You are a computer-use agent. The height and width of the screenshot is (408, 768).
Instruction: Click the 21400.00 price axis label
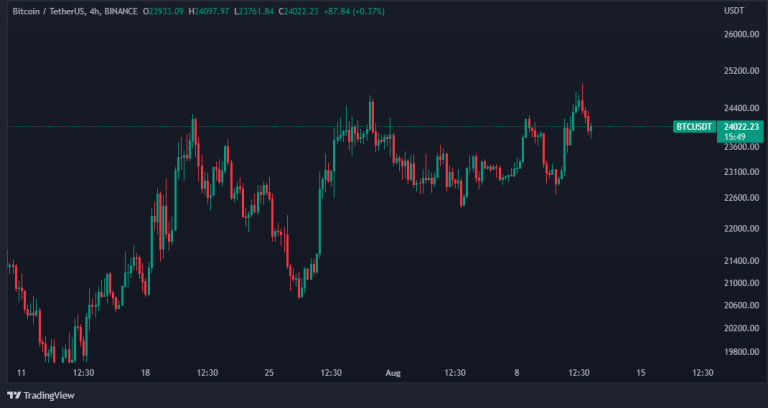click(742, 261)
